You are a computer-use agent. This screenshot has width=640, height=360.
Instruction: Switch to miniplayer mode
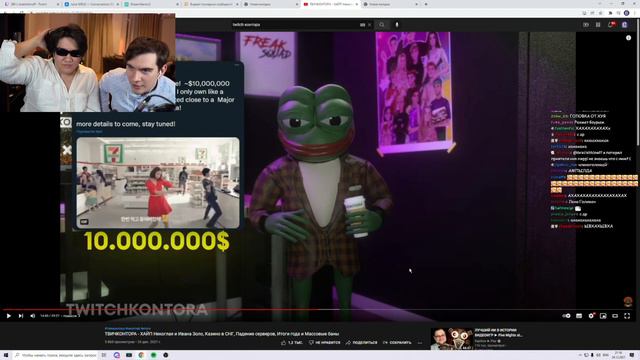603,316
